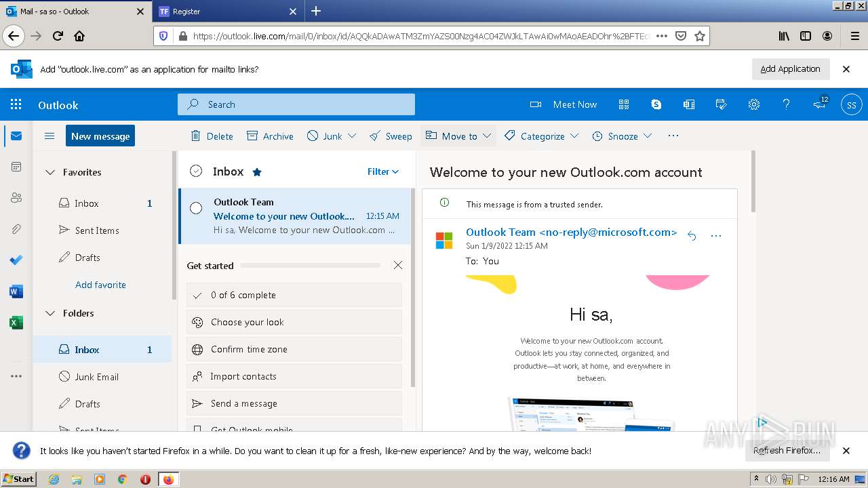Archive the selected message

pos(270,136)
